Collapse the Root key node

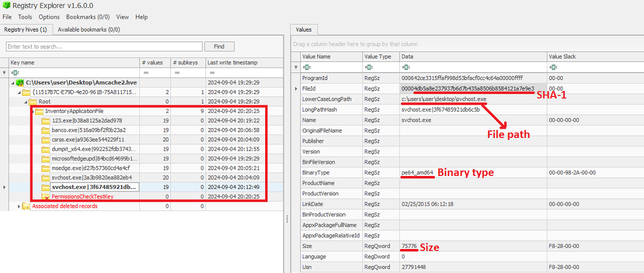27,102
